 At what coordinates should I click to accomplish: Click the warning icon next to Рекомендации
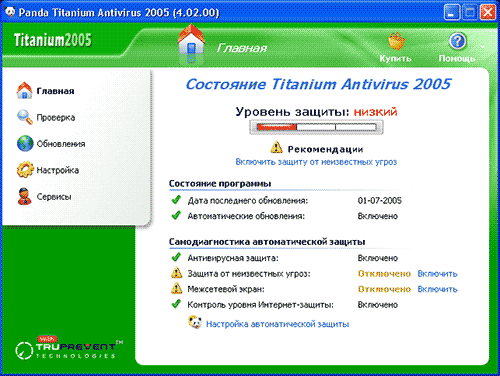[276, 147]
